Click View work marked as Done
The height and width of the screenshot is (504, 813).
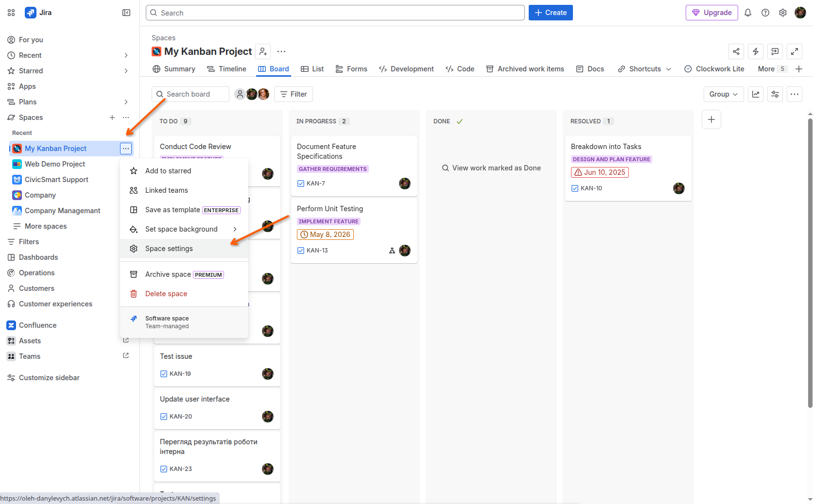click(x=491, y=168)
